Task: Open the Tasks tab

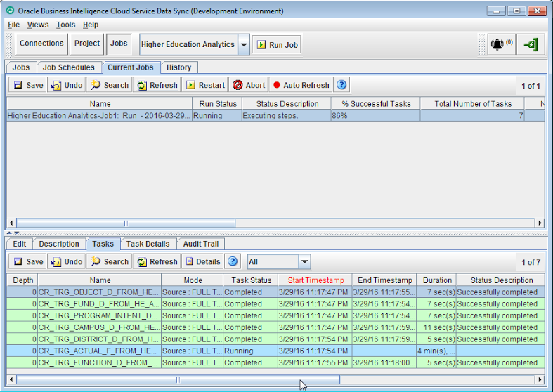Action: (103, 244)
